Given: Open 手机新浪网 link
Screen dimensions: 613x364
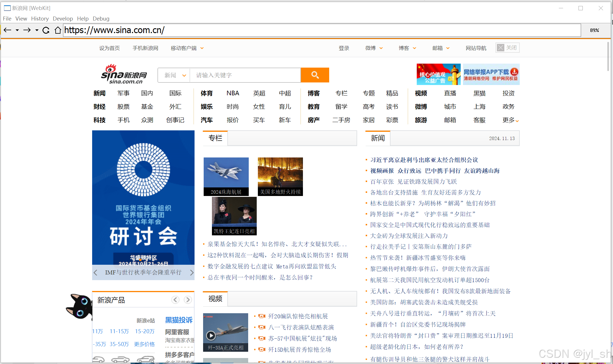Looking at the screenshot, I should click(x=145, y=48).
